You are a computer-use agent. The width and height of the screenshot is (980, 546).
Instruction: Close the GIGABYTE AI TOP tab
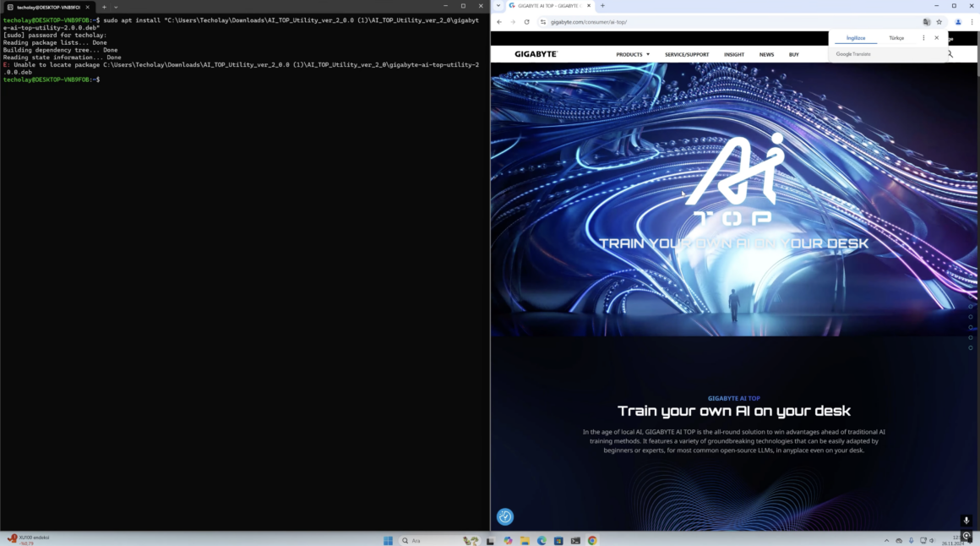click(589, 6)
